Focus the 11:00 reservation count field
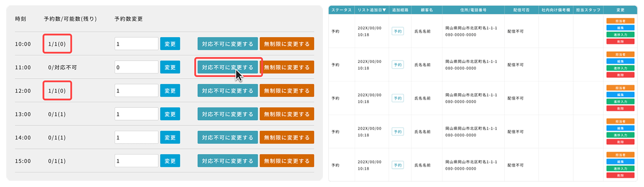This screenshot has width=644, height=187. [x=136, y=68]
